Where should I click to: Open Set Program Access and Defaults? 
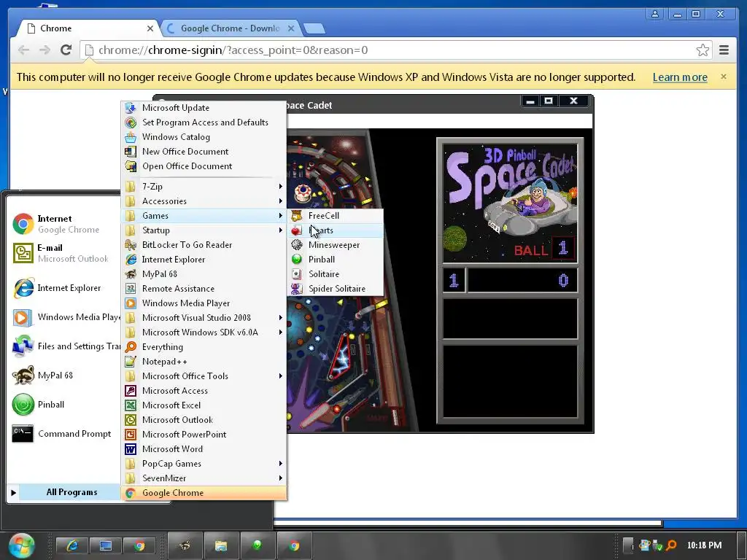point(204,122)
